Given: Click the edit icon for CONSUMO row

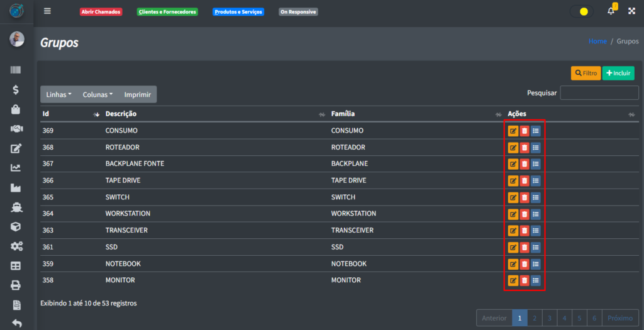Looking at the screenshot, I should point(513,131).
